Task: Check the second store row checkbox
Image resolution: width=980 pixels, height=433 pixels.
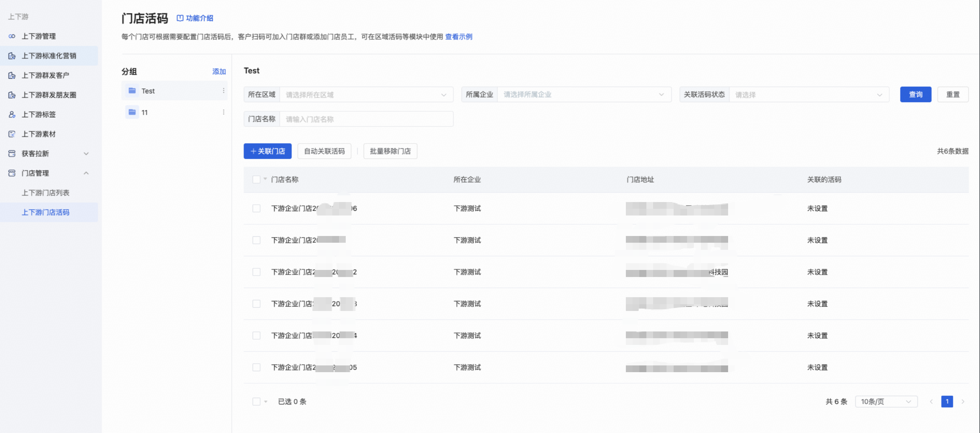Action: pyautogui.click(x=256, y=240)
